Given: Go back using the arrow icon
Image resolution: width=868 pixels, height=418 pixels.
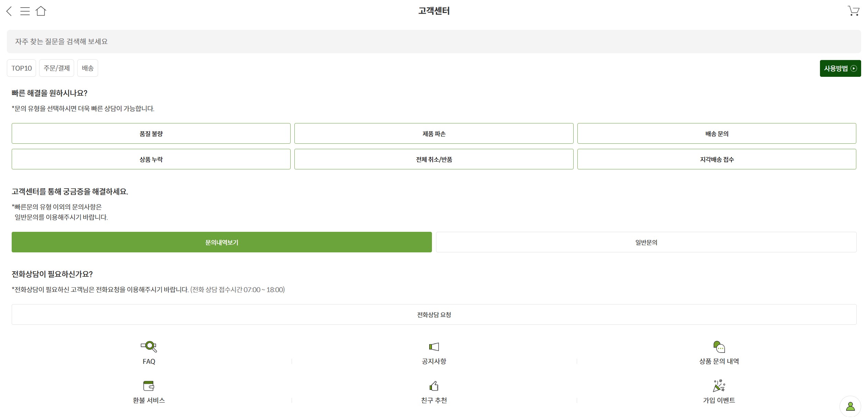Looking at the screenshot, I should click(9, 11).
